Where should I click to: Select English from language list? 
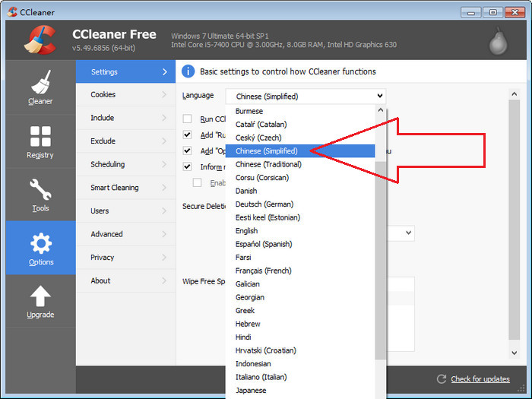300,231
